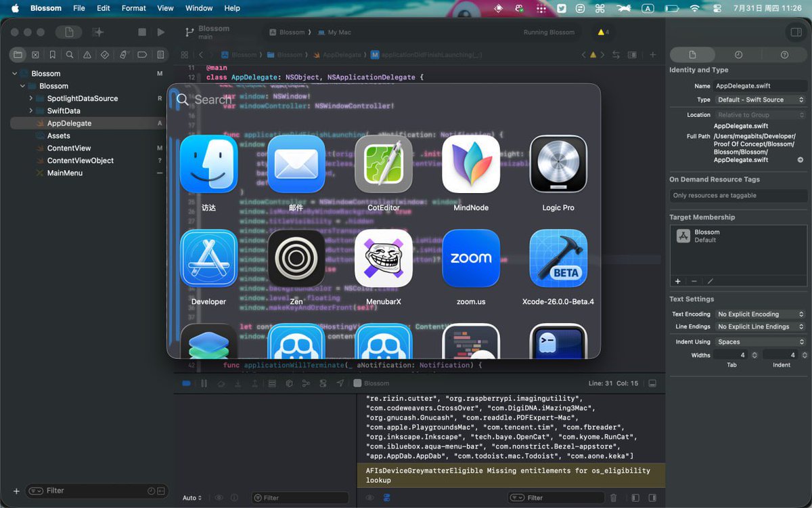Toggle the variables view pane button
Screen dimensions: 812x508
635,498
